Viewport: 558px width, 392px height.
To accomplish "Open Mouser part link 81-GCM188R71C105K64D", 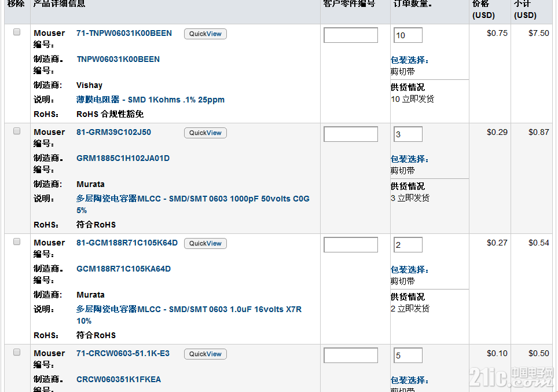I will tap(127, 243).
